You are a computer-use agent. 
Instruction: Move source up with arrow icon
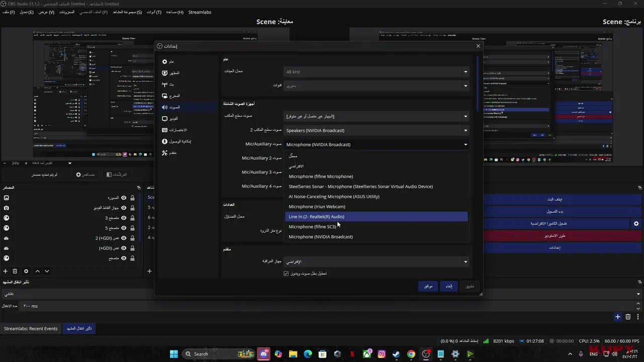(x=37, y=271)
